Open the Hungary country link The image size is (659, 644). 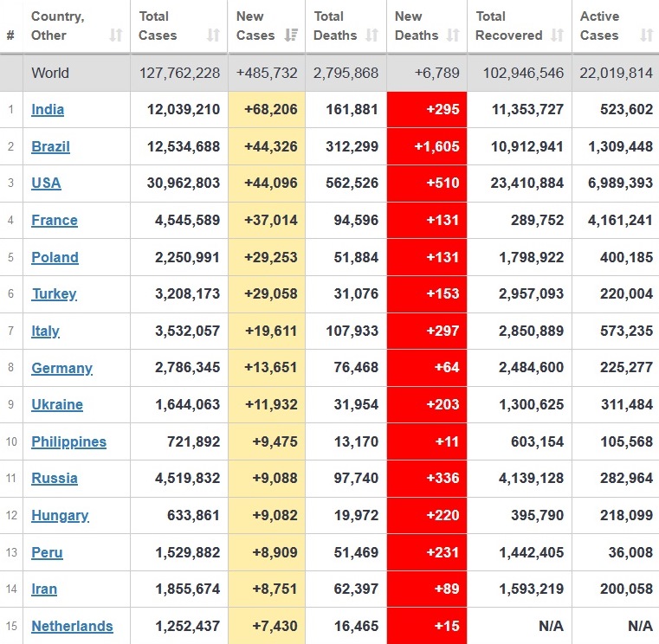[x=60, y=516]
